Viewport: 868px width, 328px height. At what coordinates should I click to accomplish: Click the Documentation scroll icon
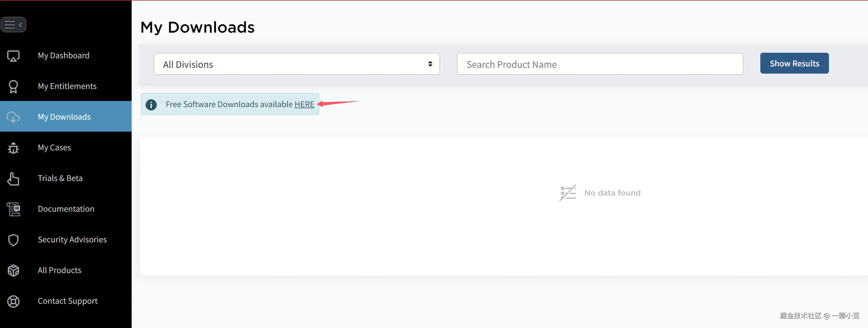tap(13, 209)
